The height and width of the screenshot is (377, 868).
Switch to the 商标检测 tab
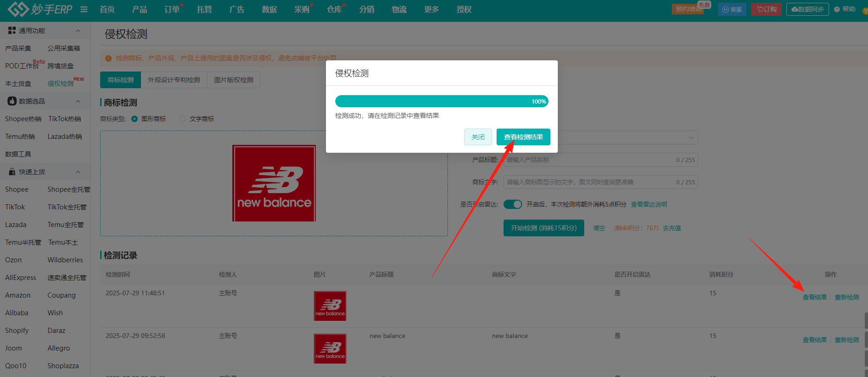121,80
